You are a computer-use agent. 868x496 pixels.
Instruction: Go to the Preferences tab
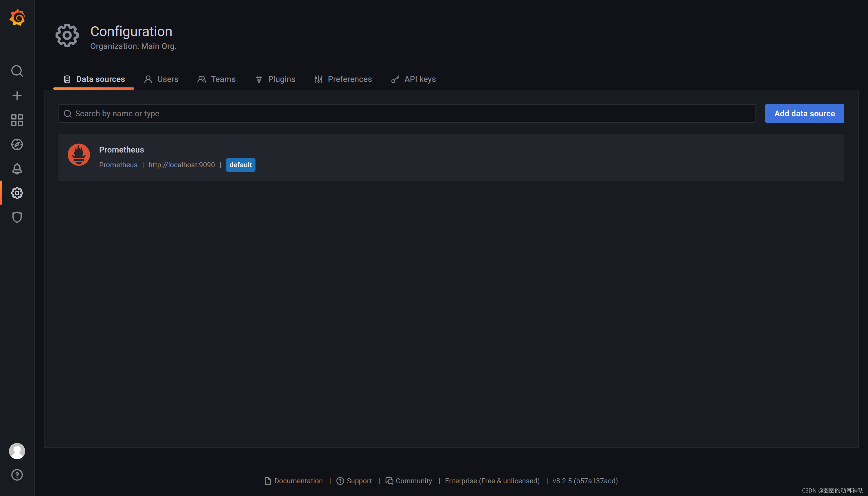(x=343, y=79)
